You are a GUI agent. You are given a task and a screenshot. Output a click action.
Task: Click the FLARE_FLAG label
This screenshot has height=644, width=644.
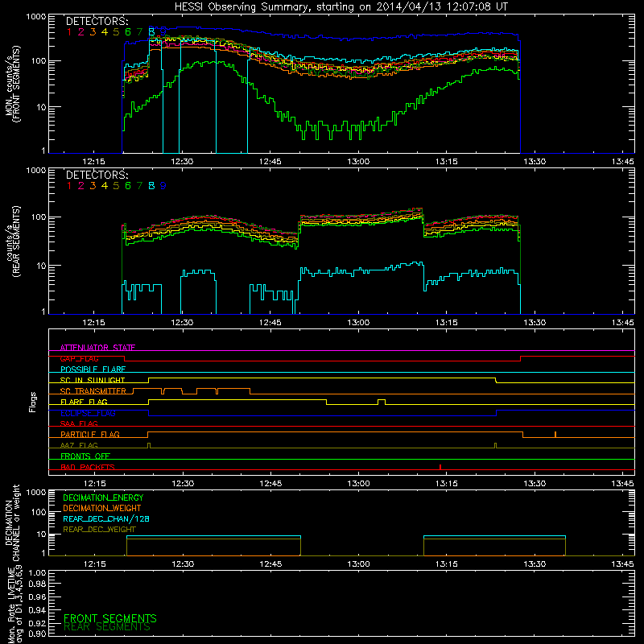(84, 402)
